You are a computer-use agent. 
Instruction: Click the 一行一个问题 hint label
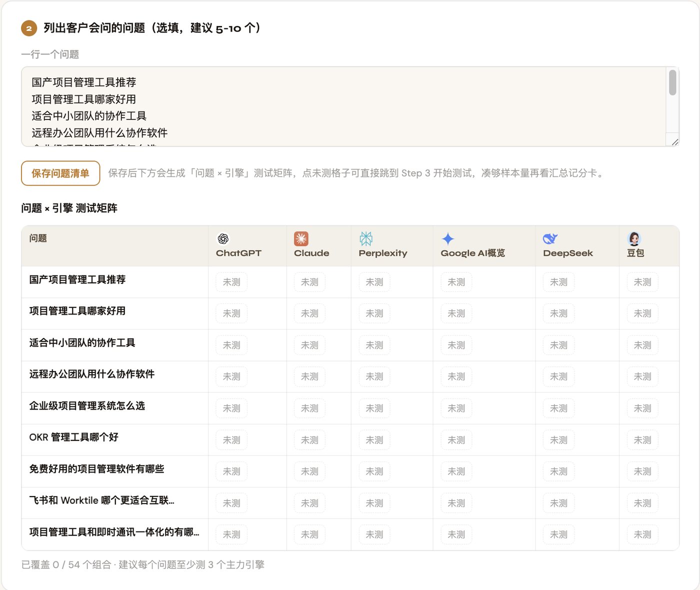[x=50, y=54]
